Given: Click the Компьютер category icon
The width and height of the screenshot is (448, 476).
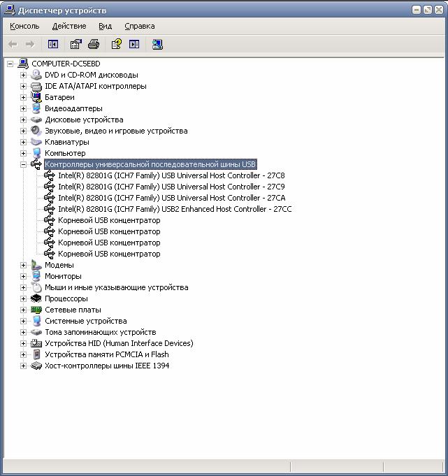Looking at the screenshot, I should click(x=36, y=153).
